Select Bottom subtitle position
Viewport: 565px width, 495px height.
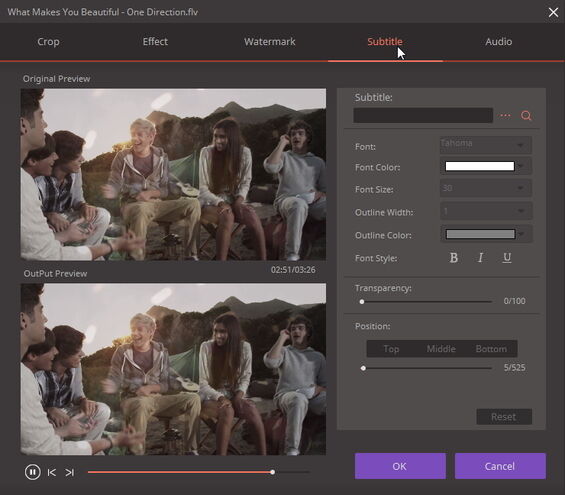pyautogui.click(x=491, y=349)
